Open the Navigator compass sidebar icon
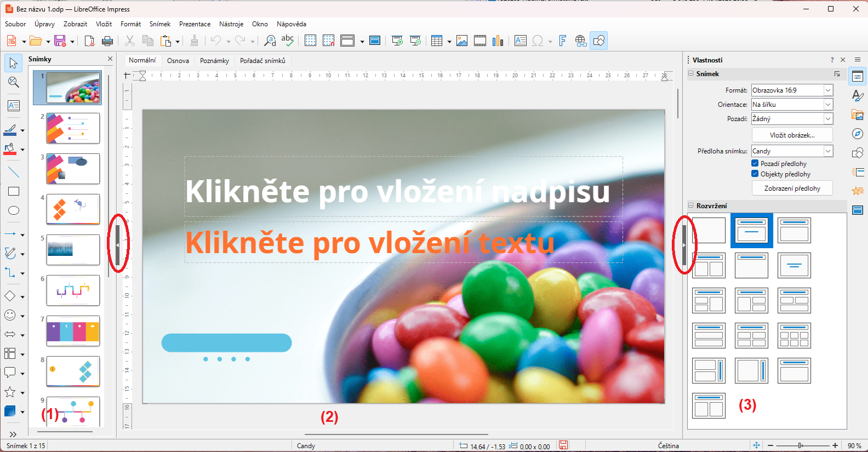This screenshot has height=452, width=868. tap(858, 134)
